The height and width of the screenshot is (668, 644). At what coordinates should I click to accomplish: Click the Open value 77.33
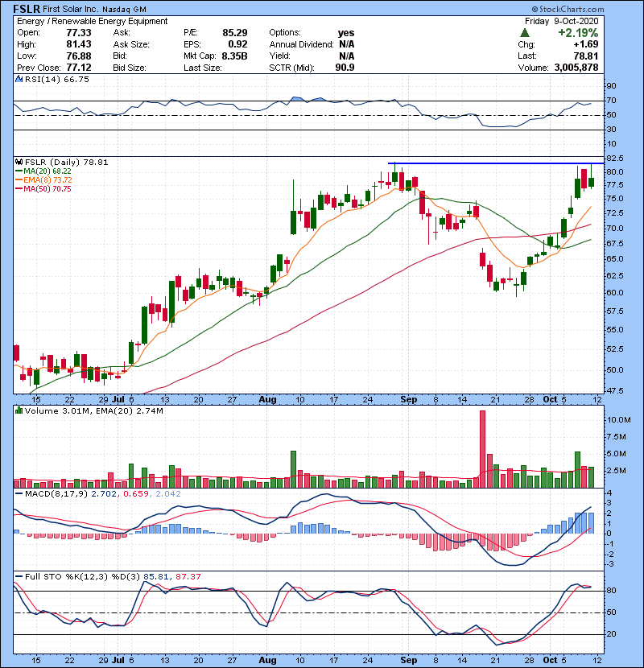79,33
